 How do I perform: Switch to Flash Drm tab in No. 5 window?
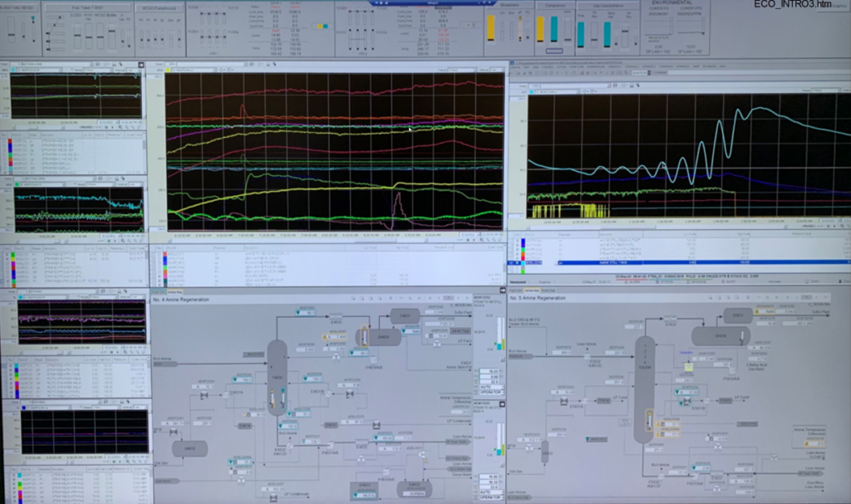tap(515, 291)
